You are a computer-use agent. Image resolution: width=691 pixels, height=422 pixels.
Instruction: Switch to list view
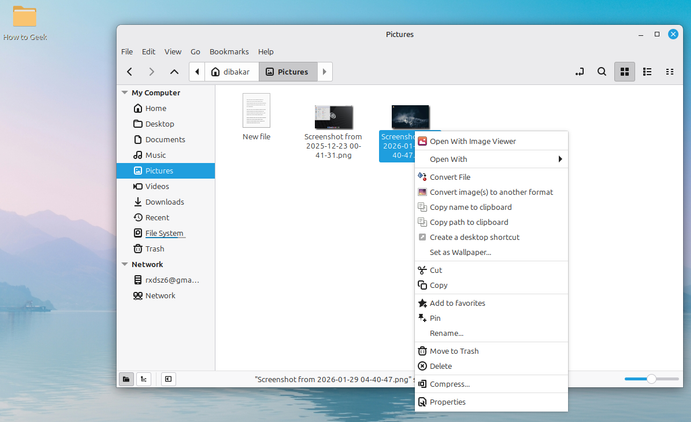tap(647, 72)
